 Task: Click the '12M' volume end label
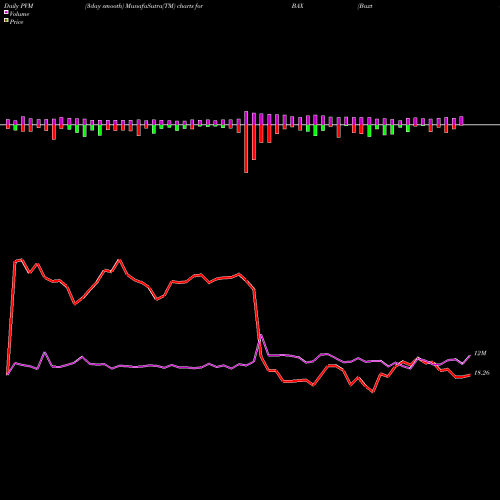[480, 353]
